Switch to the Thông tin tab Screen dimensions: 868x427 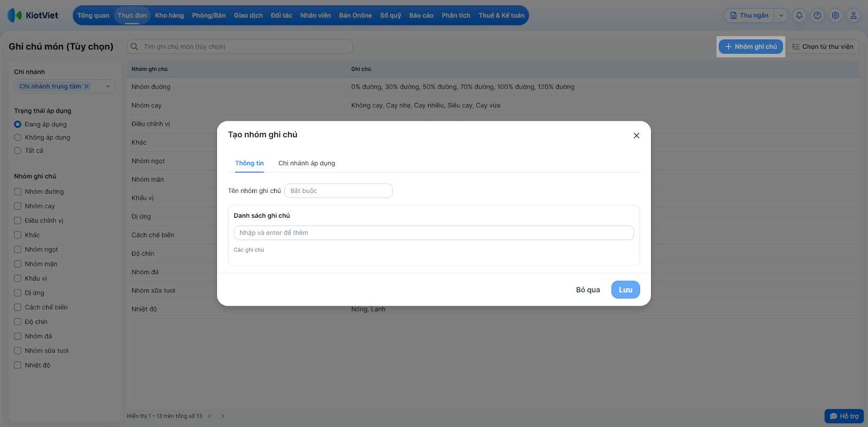pos(250,163)
